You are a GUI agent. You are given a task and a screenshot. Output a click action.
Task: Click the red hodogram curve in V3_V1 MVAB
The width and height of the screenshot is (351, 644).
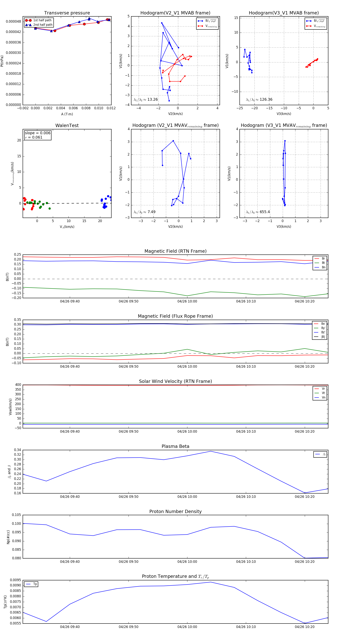(x=312, y=63)
